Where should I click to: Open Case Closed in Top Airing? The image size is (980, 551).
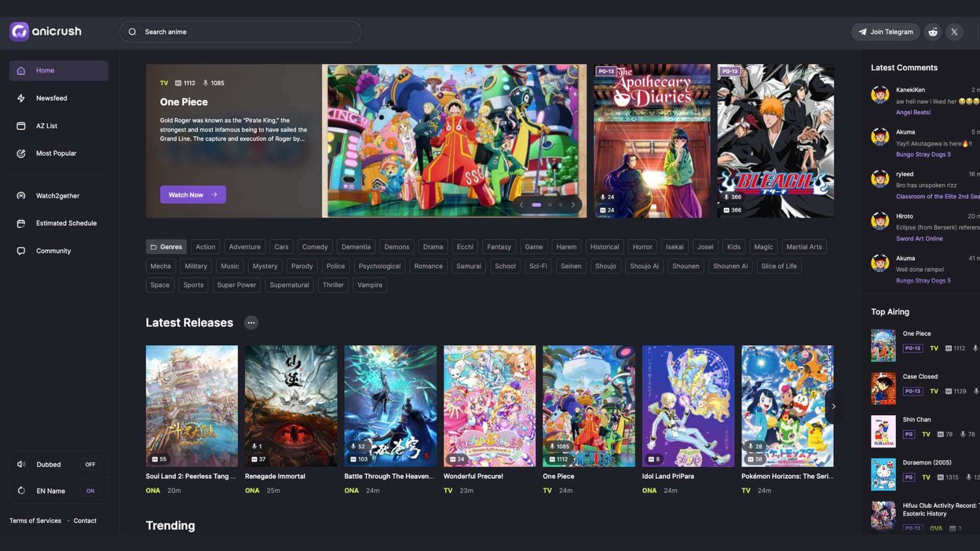coord(920,376)
